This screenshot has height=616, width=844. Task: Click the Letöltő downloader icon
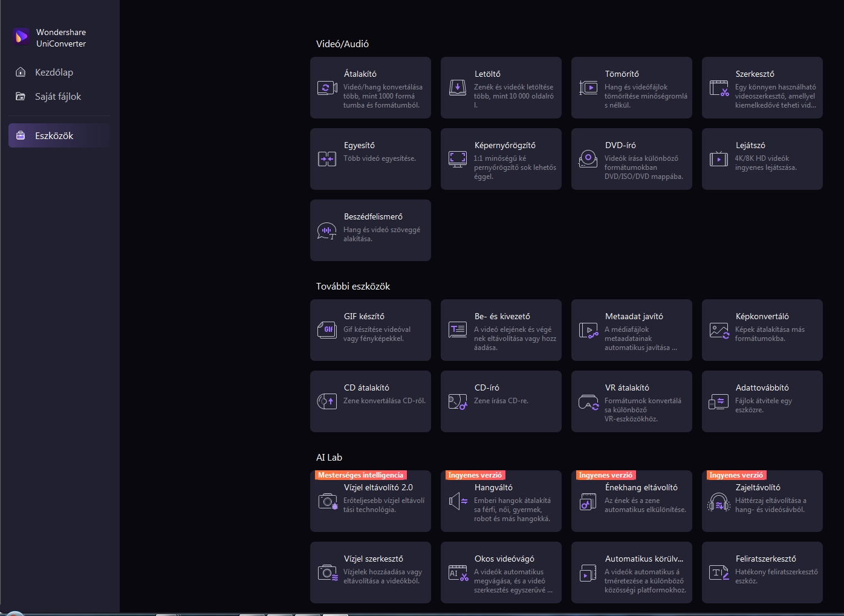coord(458,88)
